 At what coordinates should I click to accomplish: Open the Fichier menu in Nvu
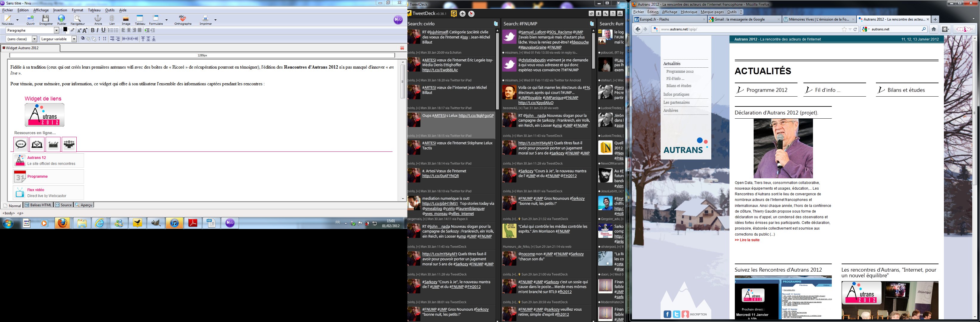[8, 10]
